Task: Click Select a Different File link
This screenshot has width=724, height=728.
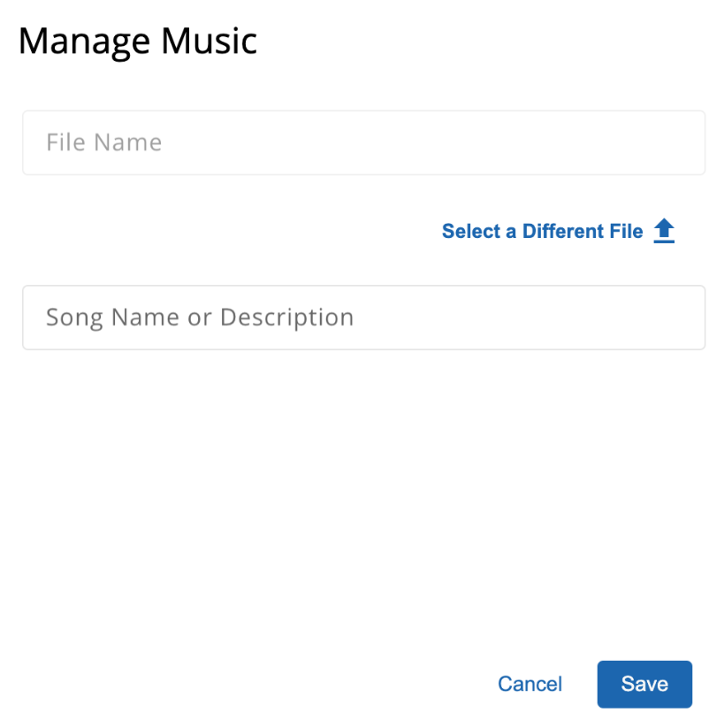Action: [542, 231]
